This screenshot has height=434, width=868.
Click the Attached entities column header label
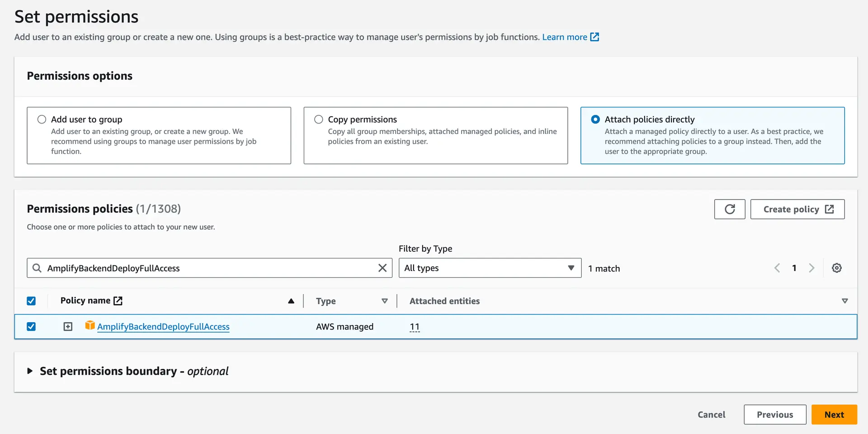(444, 301)
